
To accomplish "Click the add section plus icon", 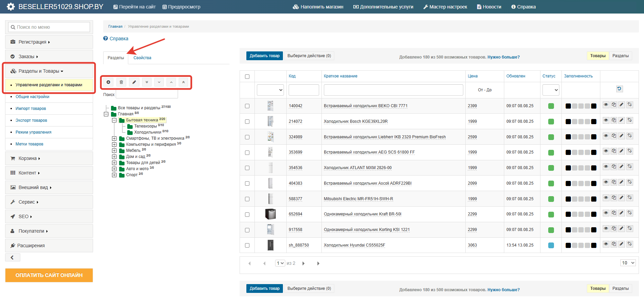I will point(108,82).
